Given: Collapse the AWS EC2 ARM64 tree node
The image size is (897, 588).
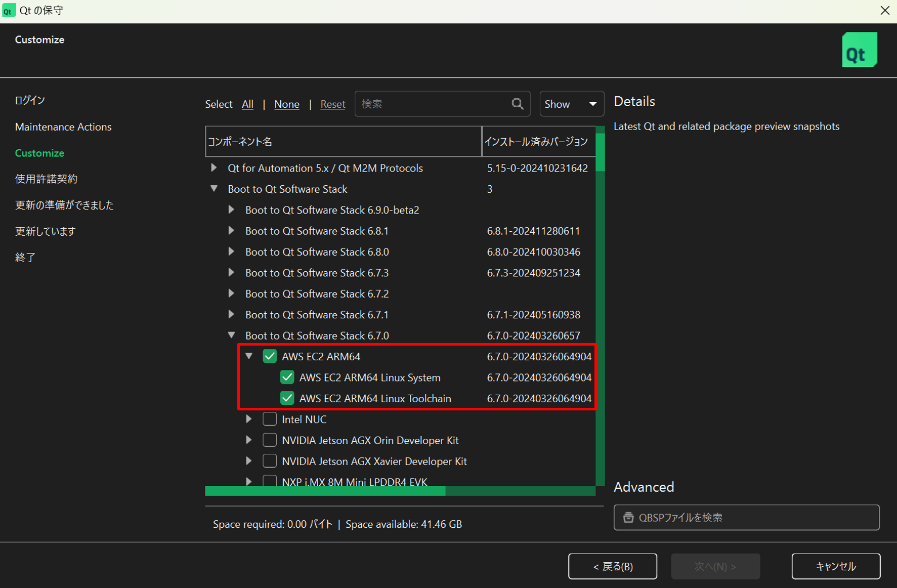Looking at the screenshot, I should click(x=249, y=356).
